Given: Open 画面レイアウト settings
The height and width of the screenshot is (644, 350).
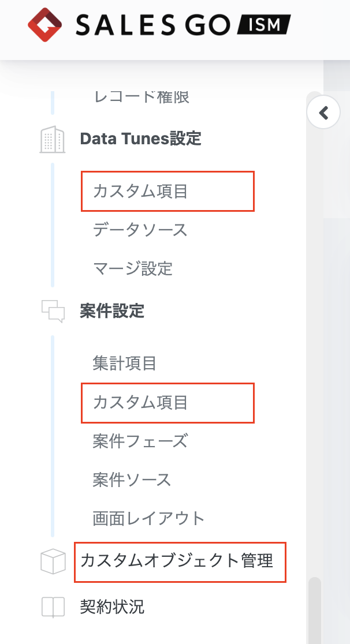Looking at the screenshot, I should click(x=148, y=518).
